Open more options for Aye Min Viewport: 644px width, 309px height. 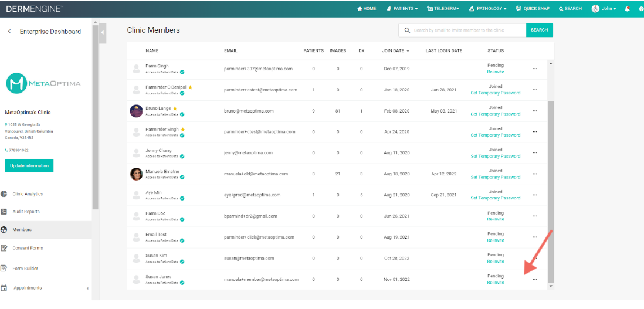coord(534,195)
